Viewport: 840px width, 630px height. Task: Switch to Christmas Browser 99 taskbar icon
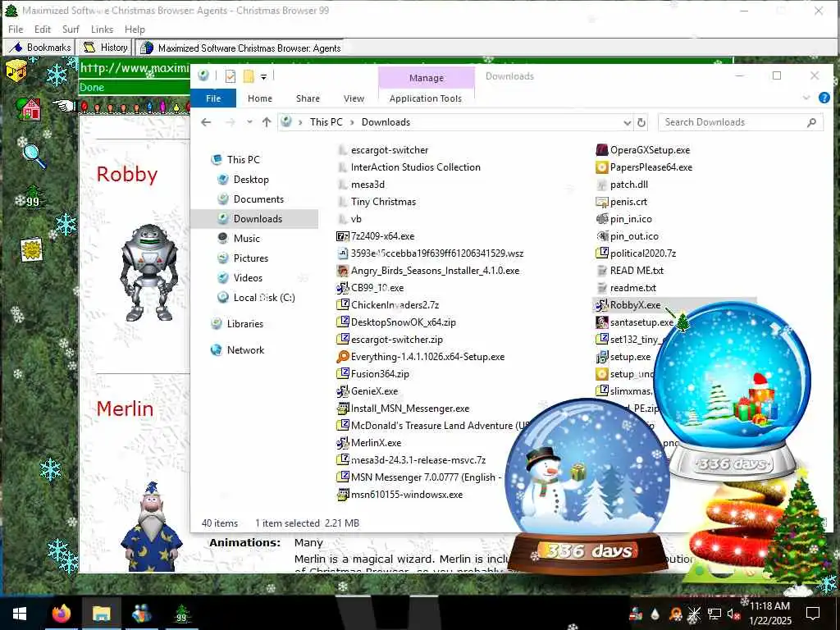click(181, 614)
